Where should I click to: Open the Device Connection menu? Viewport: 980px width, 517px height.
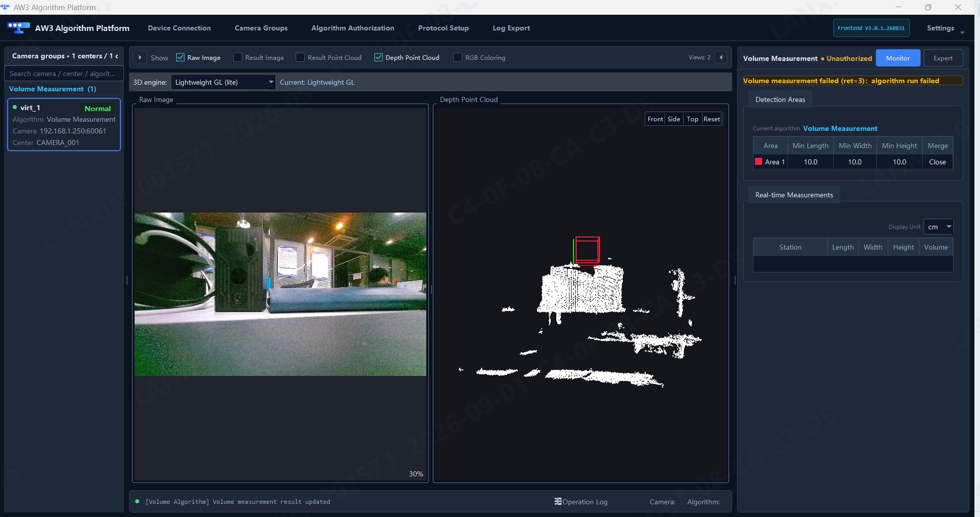[179, 28]
